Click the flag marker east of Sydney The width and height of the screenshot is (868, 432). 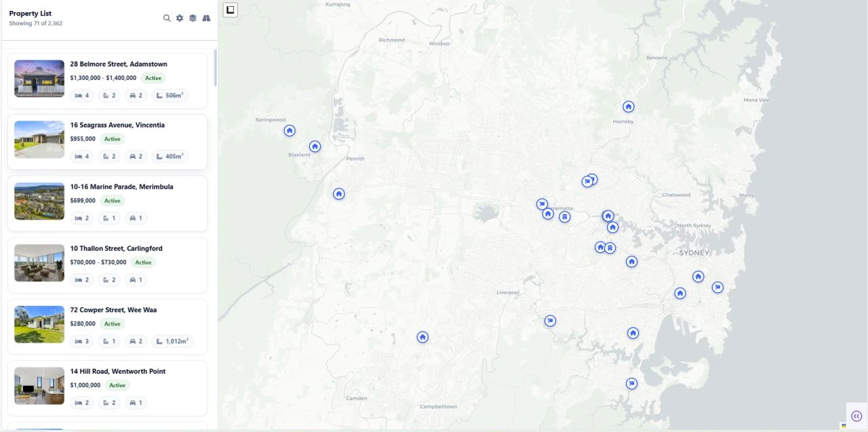(x=717, y=288)
